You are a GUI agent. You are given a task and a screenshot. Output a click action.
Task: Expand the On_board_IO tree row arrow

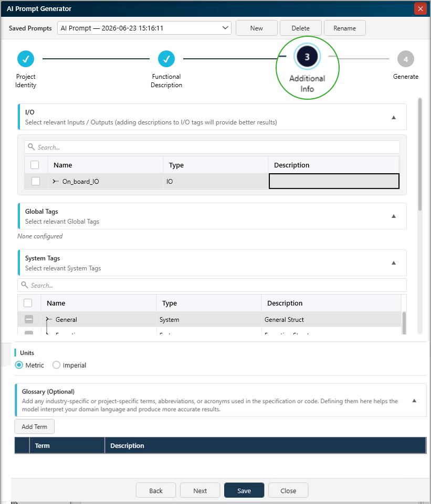[x=56, y=181]
